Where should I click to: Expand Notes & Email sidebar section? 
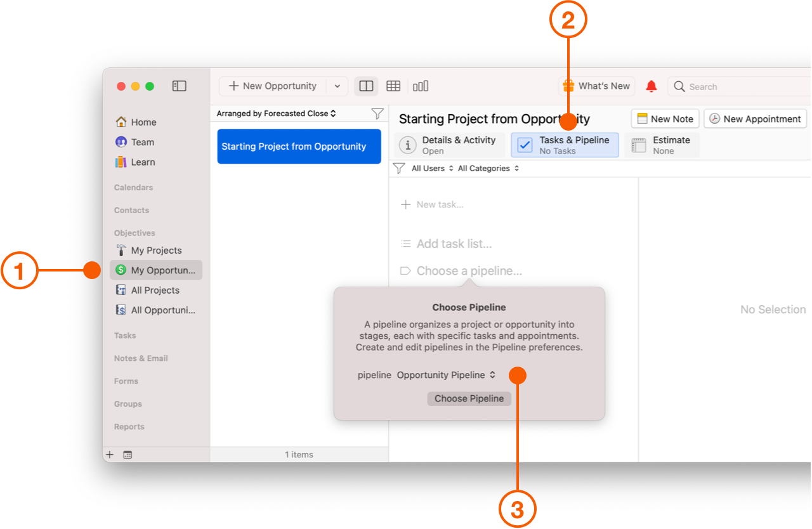141,358
